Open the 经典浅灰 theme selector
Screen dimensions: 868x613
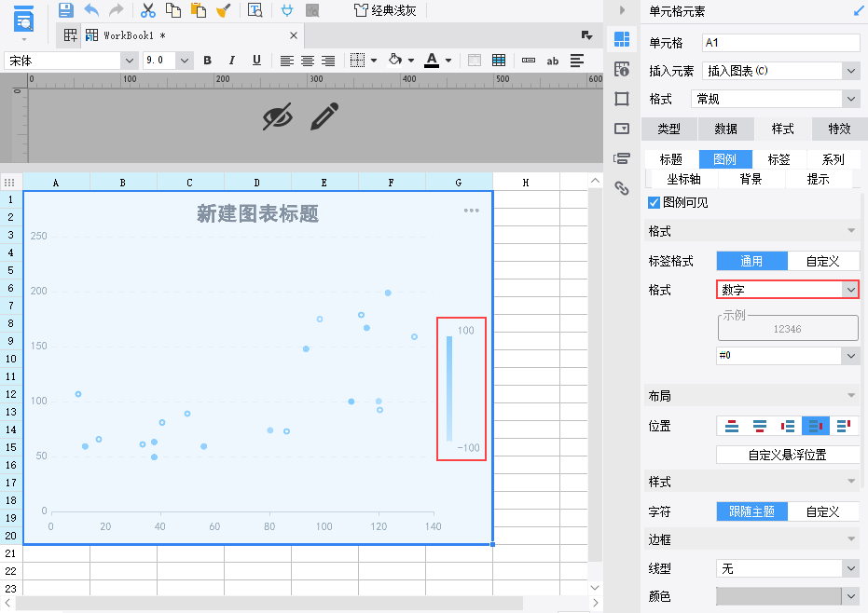tap(385, 10)
